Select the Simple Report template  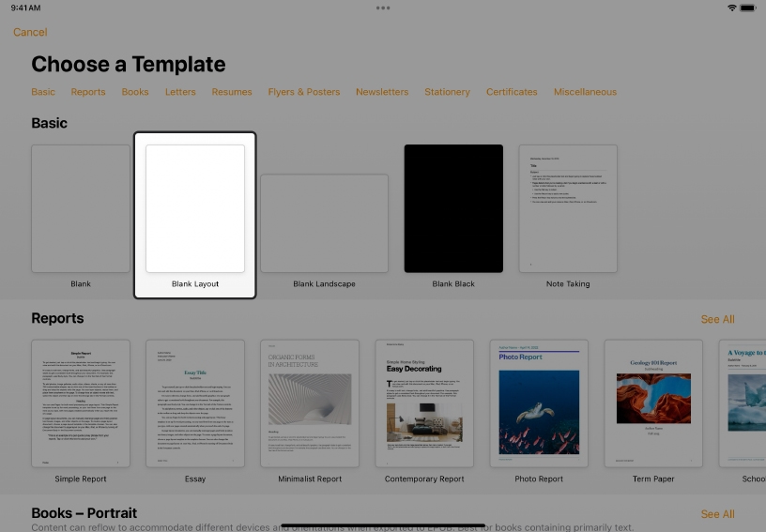(81, 403)
